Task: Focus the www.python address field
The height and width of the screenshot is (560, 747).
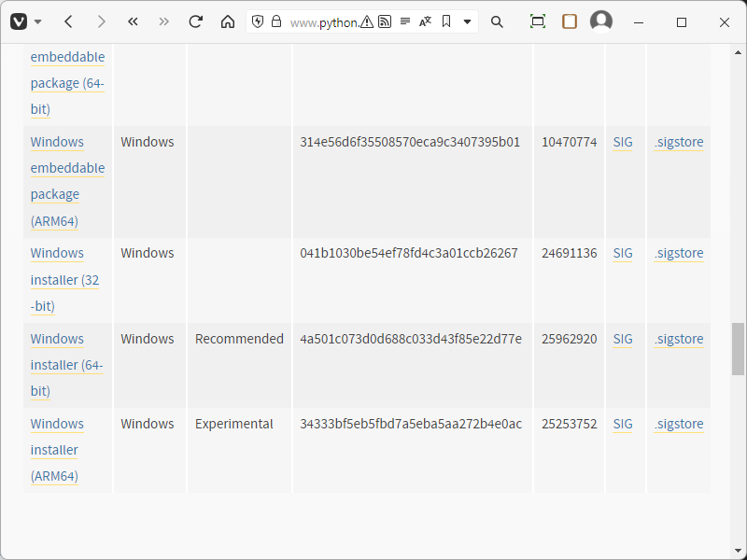Action: [x=324, y=22]
